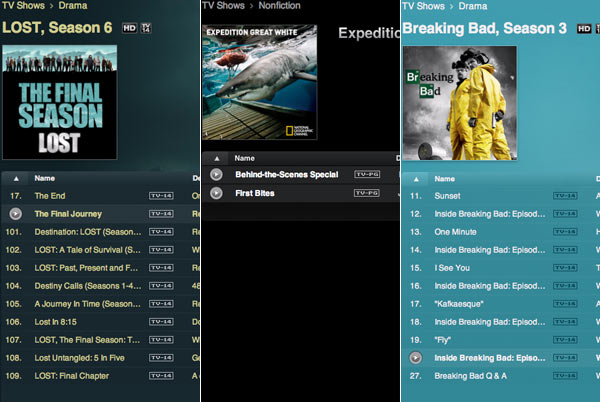This screenshot has height=402, width=600.
Task: Go to TV Shows breadcrumb above Breaking Bad
Action: click(423, 6)
